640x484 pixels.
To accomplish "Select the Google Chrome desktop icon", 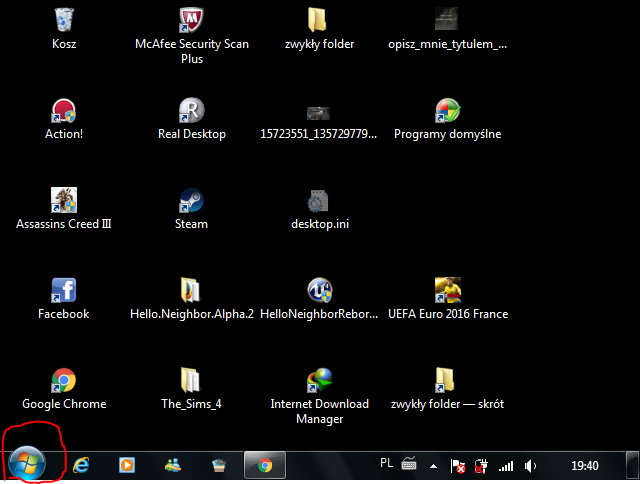I will tap(64, 381).
